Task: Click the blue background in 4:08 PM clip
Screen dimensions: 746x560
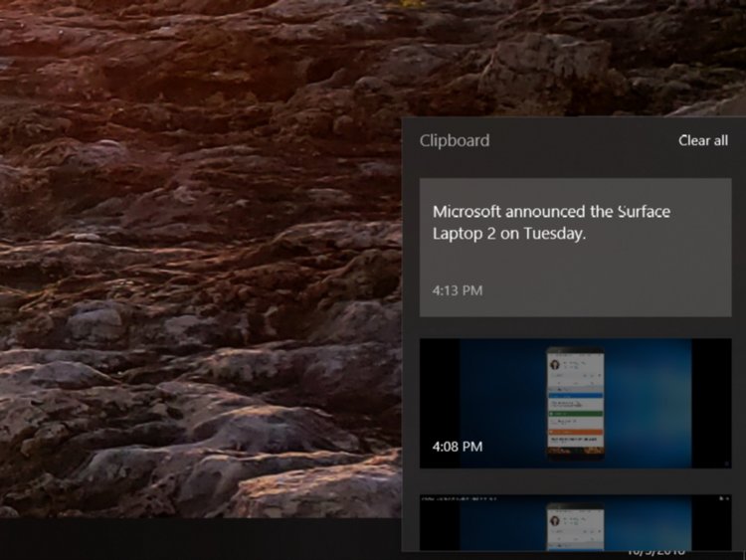Action: click(x=647, y=398)
